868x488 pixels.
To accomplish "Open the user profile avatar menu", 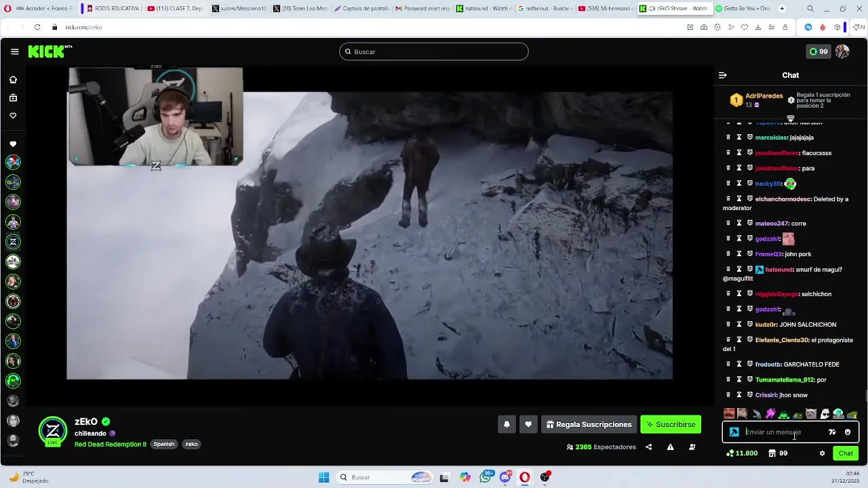I will pos(842,52).
